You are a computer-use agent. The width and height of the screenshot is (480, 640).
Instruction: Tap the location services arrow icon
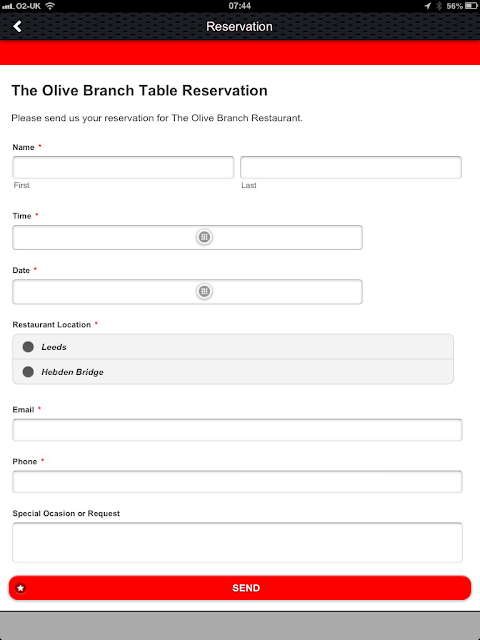tap(427, 6)
